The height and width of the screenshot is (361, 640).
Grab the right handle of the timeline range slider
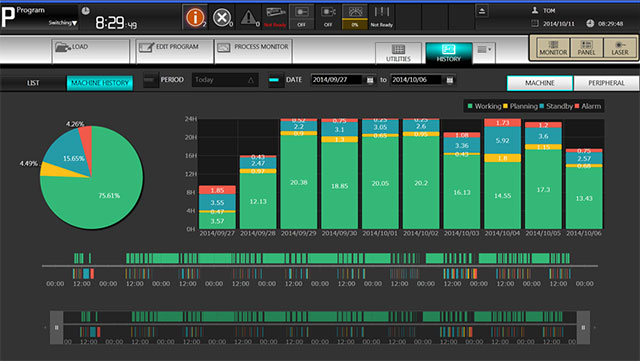point(583,327)
